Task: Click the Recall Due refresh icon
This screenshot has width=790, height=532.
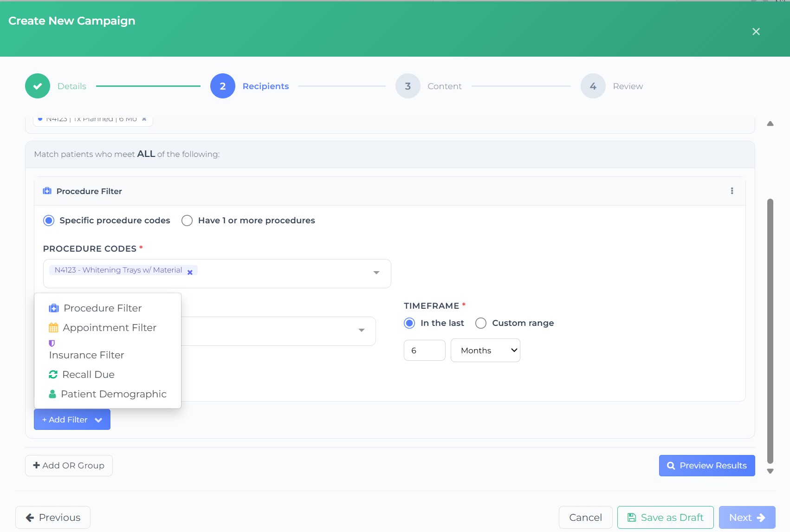Action: [x=53, y=374]
